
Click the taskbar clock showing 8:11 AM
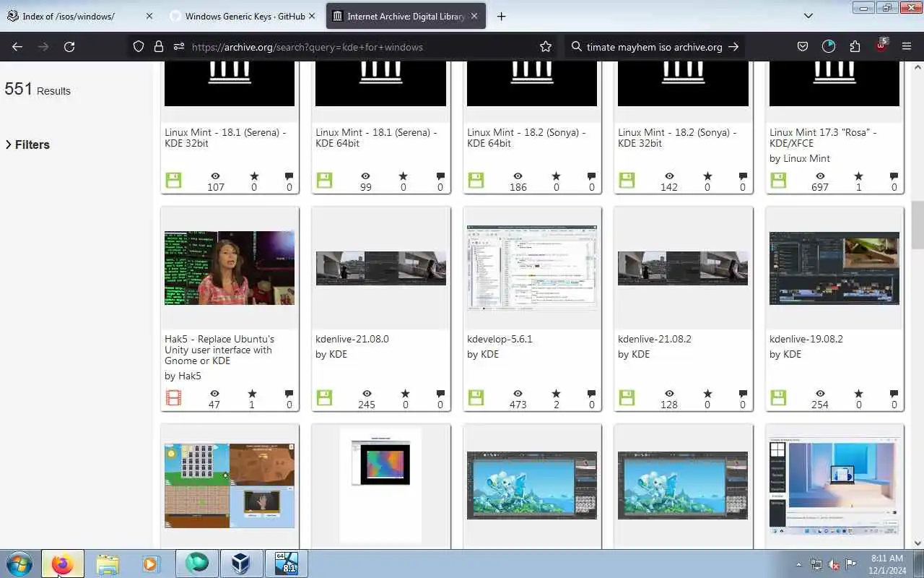click(x=886, y=564)
